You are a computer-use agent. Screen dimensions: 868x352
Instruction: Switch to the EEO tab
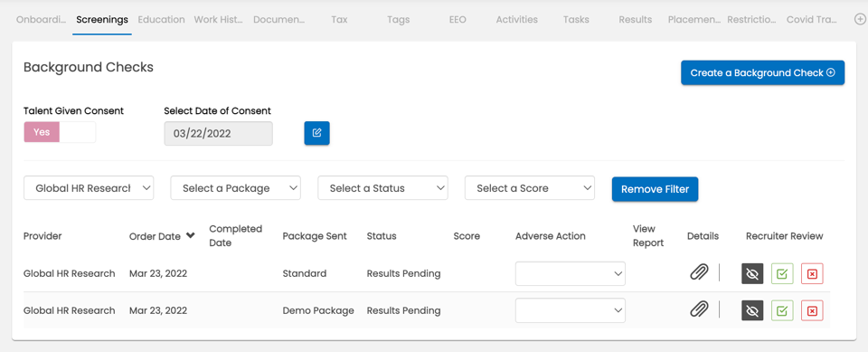pyautogui.click(x=458, y=19)
